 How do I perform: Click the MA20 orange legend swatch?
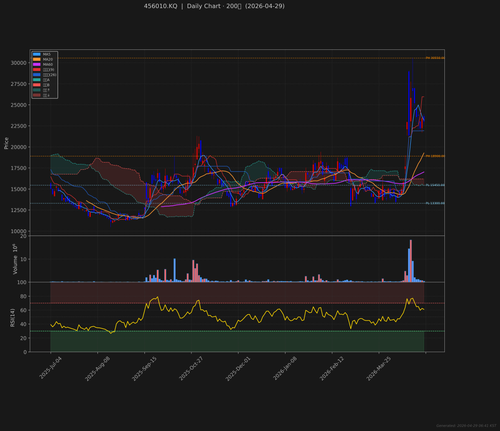point(37,59)
